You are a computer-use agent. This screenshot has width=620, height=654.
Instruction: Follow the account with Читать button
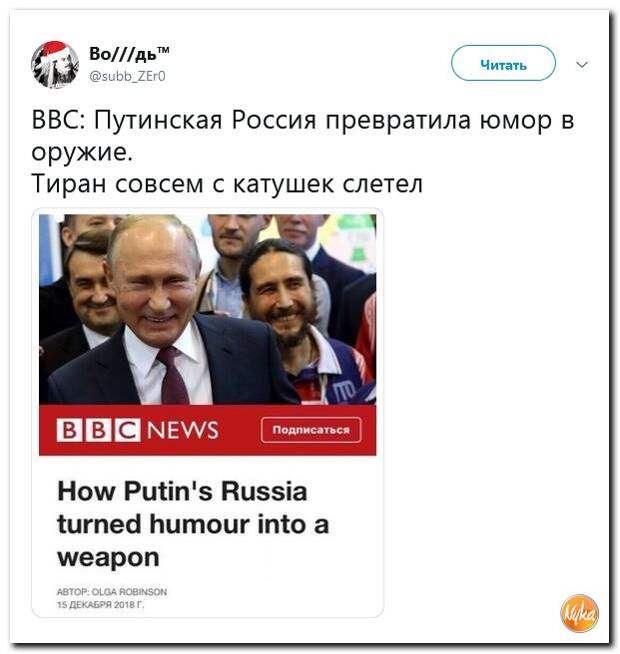(503, 63)
